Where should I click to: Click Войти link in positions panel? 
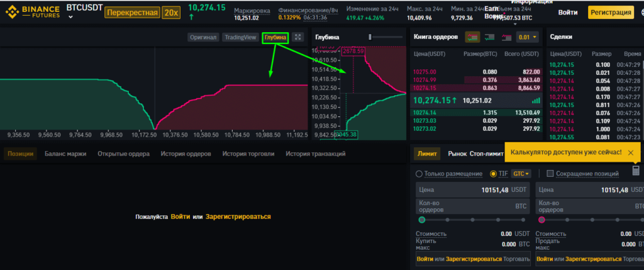[x=180, y=216]
